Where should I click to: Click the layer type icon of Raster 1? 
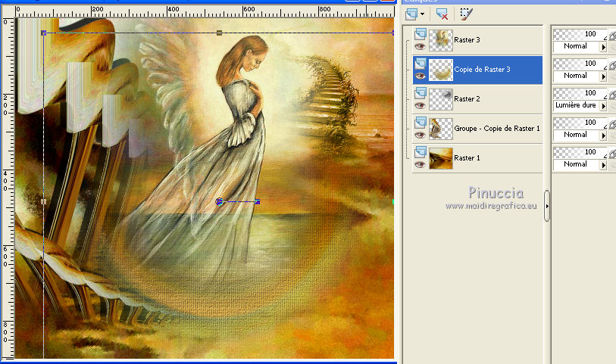(420, 152)
